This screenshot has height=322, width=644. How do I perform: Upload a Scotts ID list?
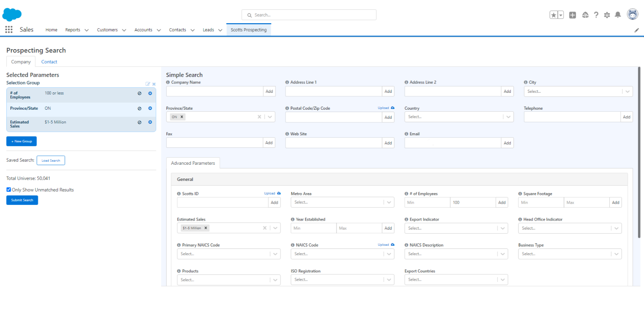pos(272,193)
